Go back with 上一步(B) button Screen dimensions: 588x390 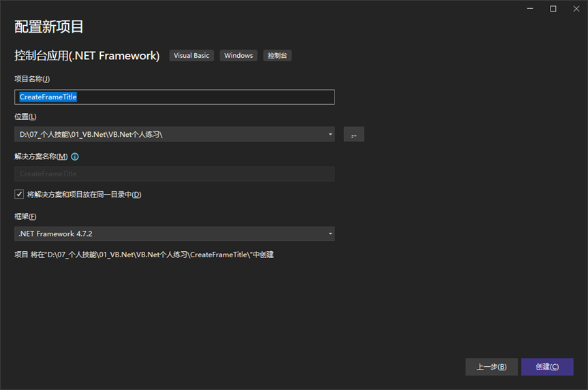[492, 367]
